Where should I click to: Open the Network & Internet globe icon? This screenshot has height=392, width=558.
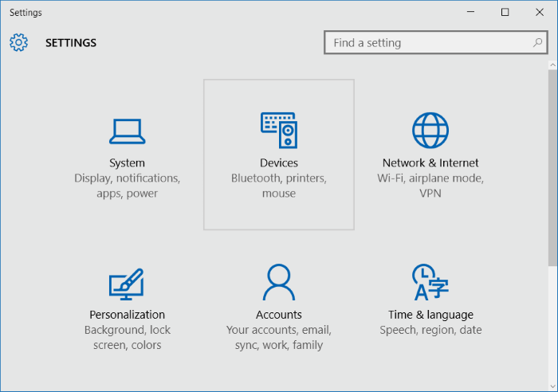(x=430, y=130)
